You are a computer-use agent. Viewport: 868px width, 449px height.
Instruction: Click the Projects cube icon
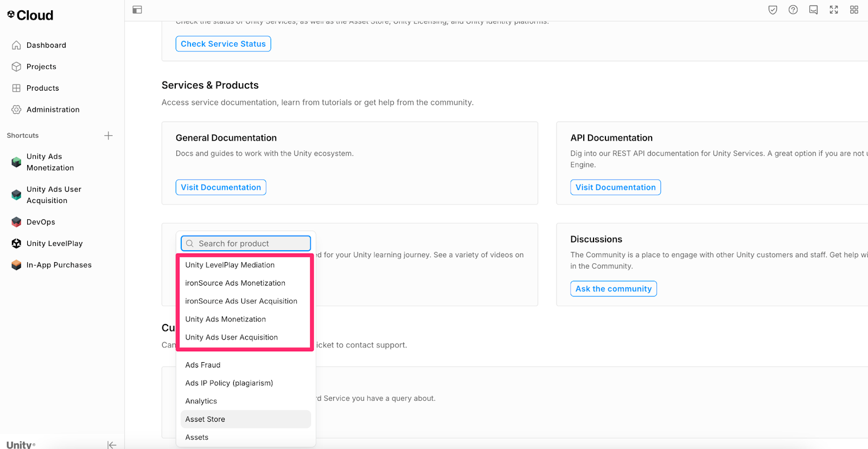click(16, 67)
